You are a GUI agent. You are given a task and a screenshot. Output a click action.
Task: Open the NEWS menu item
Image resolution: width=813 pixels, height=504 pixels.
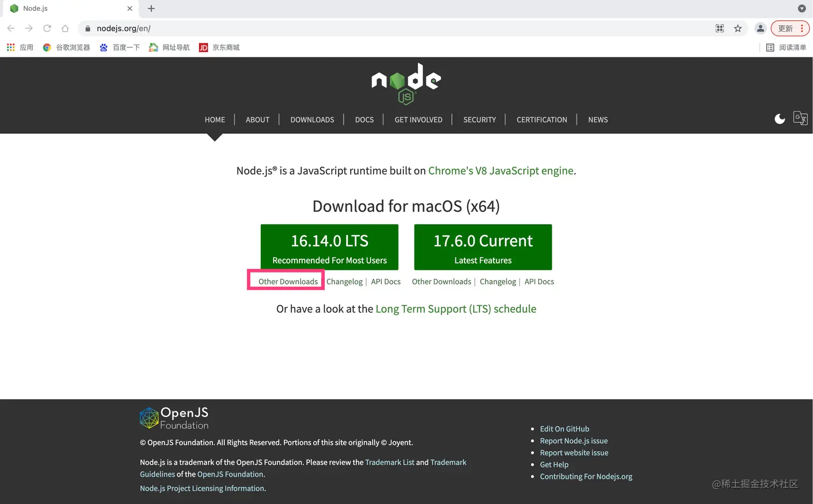point(598,120)
